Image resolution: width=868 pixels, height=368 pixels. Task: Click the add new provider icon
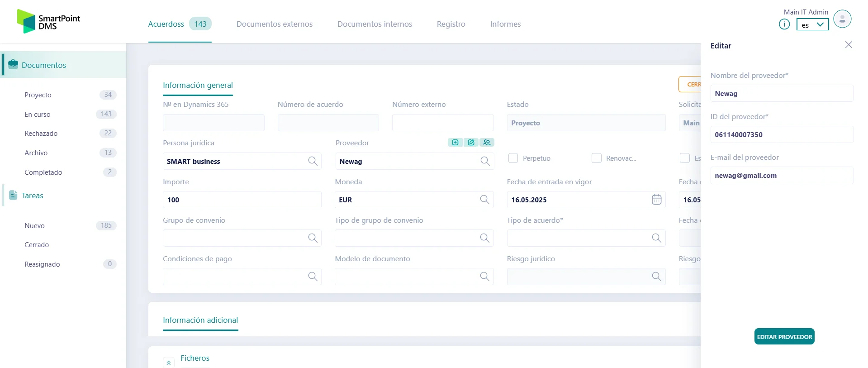click(455, 143)
